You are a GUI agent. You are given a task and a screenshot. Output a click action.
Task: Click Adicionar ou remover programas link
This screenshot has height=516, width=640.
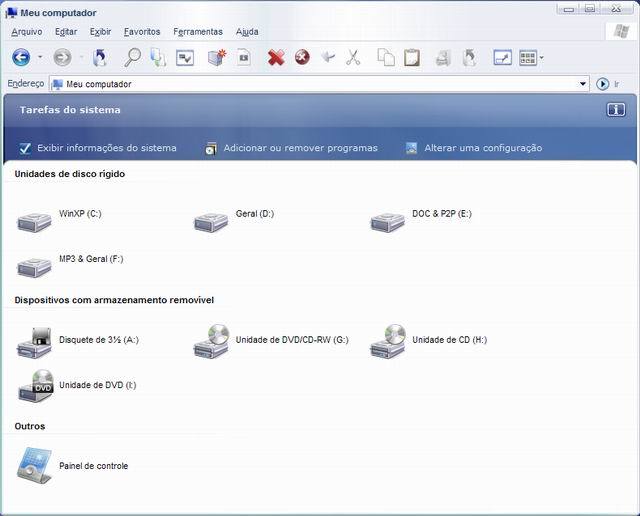coord(291,148)
